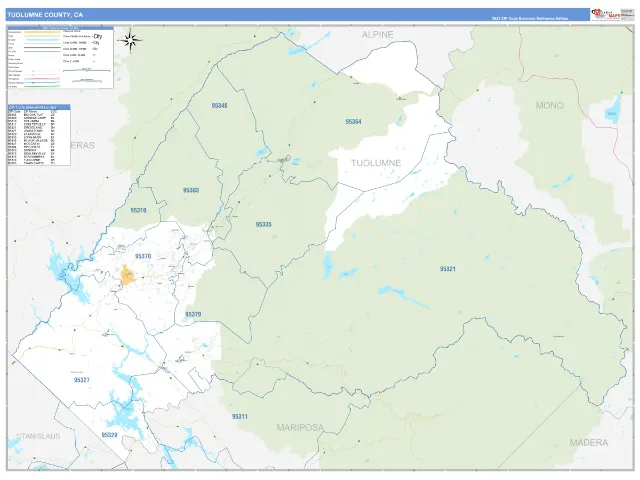Click the MADERA county label
Screen dimensions: 640x480
coord(589,442)
